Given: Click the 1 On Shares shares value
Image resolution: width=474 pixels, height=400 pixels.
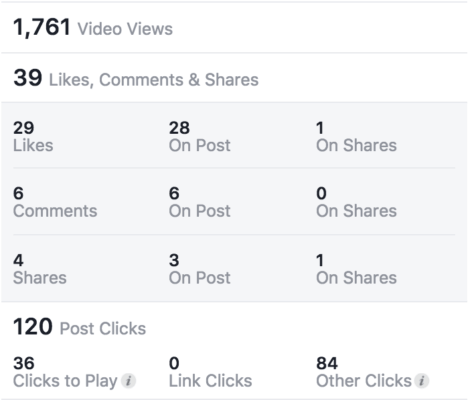Looking at the screenshot, I should click(356, 269).
